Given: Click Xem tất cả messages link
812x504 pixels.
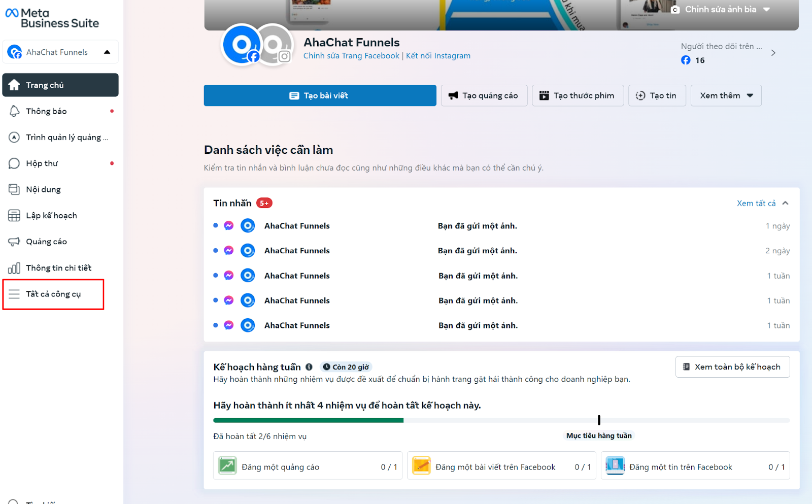Looking at the screenshot, I should pyautogui.click(x=756, y=203).
